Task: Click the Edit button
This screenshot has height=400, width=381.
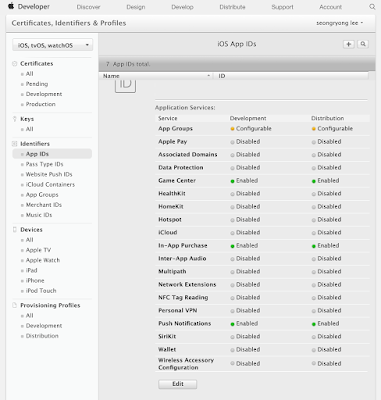Action: pyautogui.click(x=178, y=384)
